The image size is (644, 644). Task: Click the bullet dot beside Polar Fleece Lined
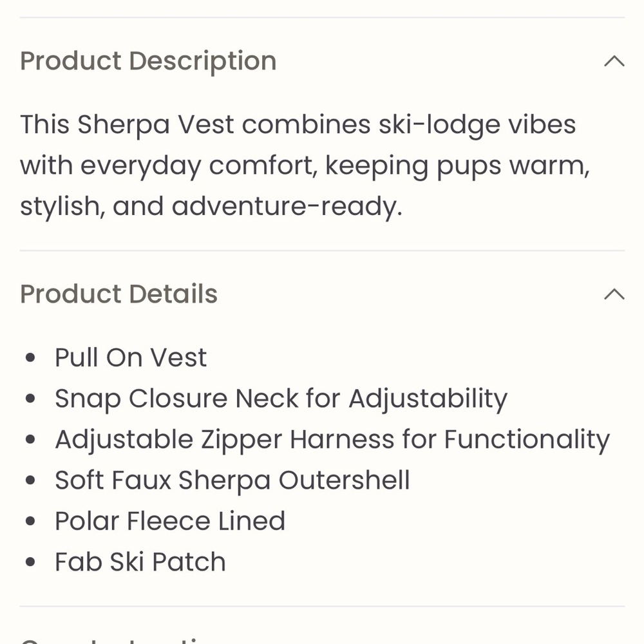tap(30, 521)
